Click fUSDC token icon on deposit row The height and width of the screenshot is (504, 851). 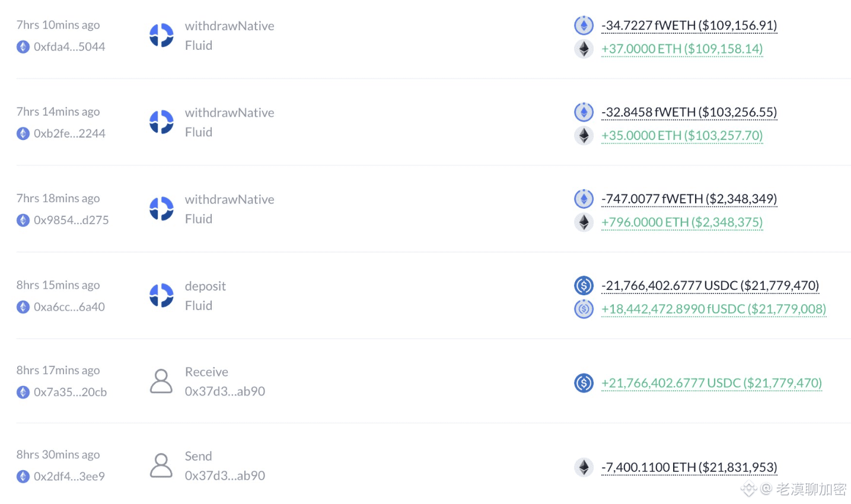(x=584, y=309)
